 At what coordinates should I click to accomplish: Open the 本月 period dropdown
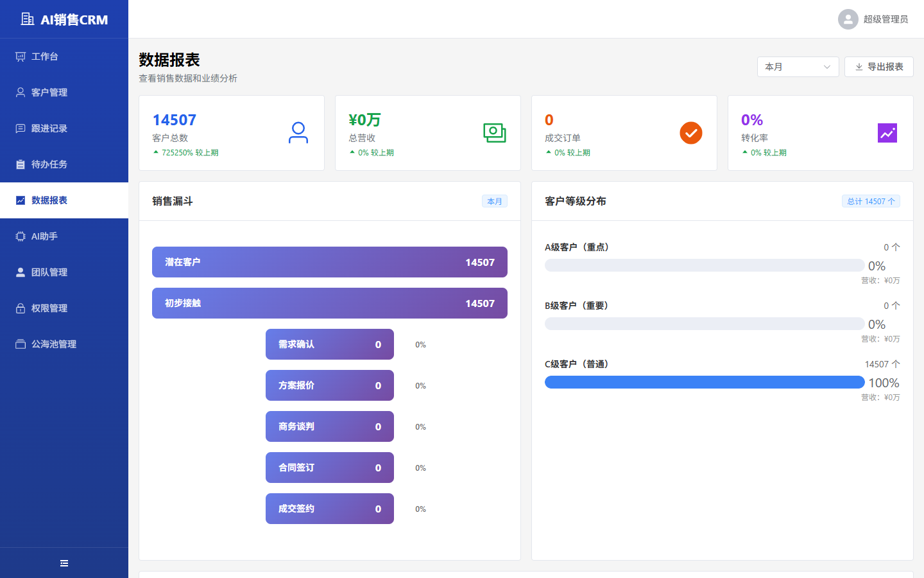click(798, 67)
